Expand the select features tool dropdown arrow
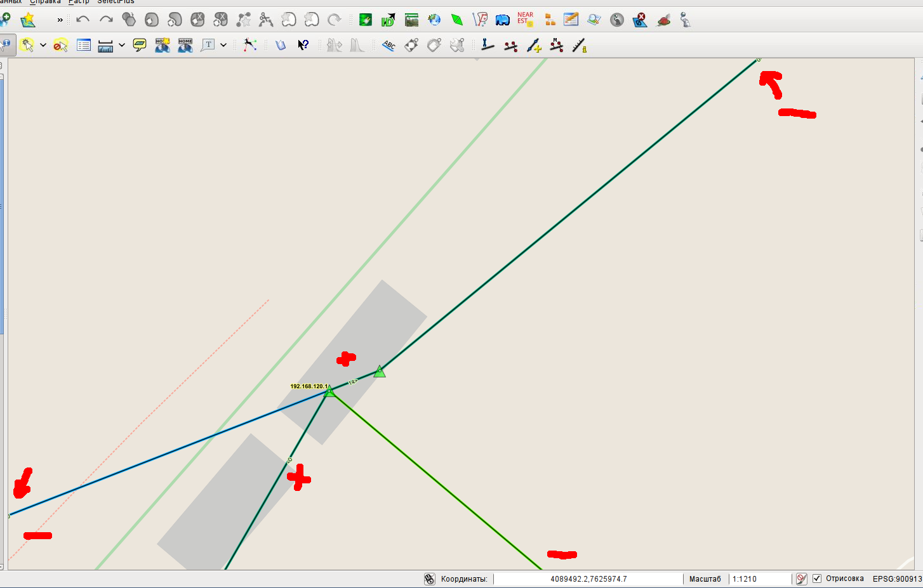This screenshot has height=588, width=923. [43, 45]
